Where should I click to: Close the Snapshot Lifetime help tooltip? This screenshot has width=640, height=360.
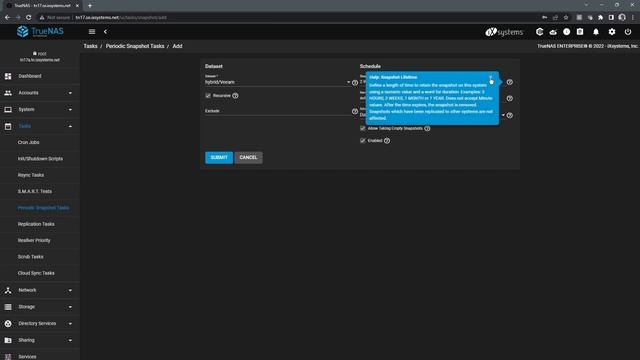pyautogui.click(x=491, y=77)
